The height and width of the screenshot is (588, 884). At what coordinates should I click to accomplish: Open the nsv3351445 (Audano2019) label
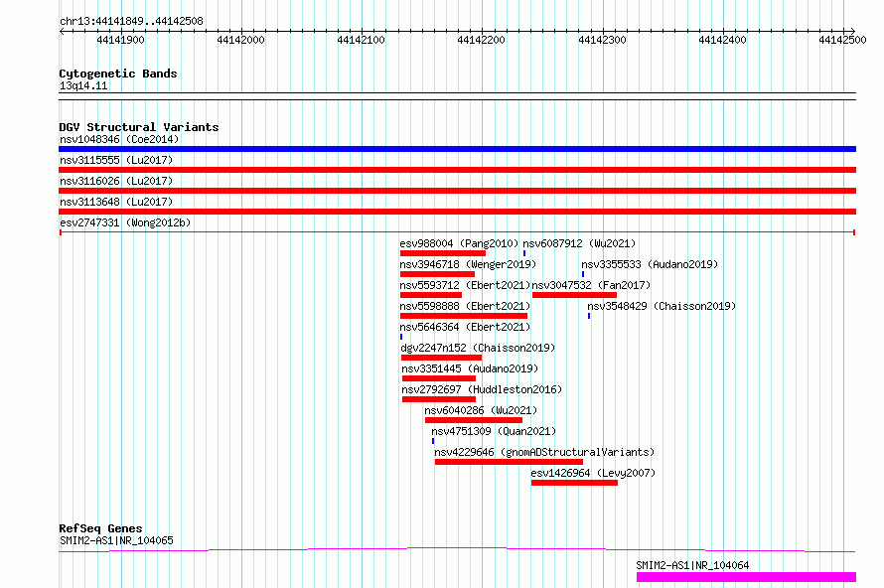[470, 368]
